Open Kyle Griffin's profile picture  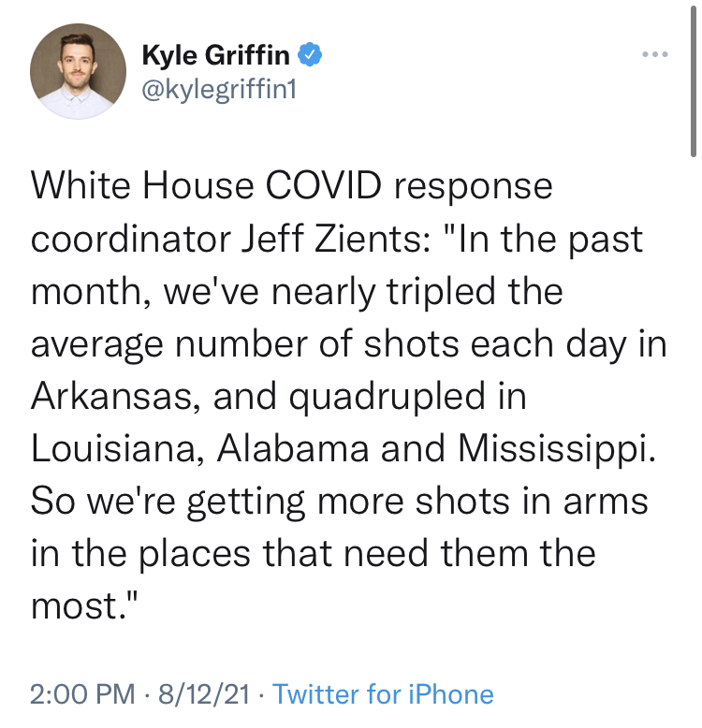click(78, 71)
